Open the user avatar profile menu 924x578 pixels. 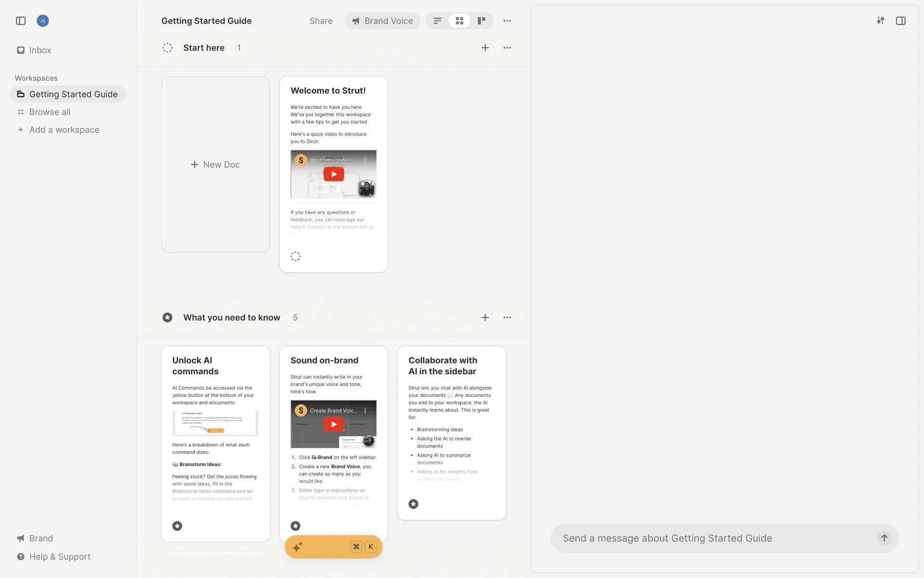pyautogui.click(x=43, y=21)
